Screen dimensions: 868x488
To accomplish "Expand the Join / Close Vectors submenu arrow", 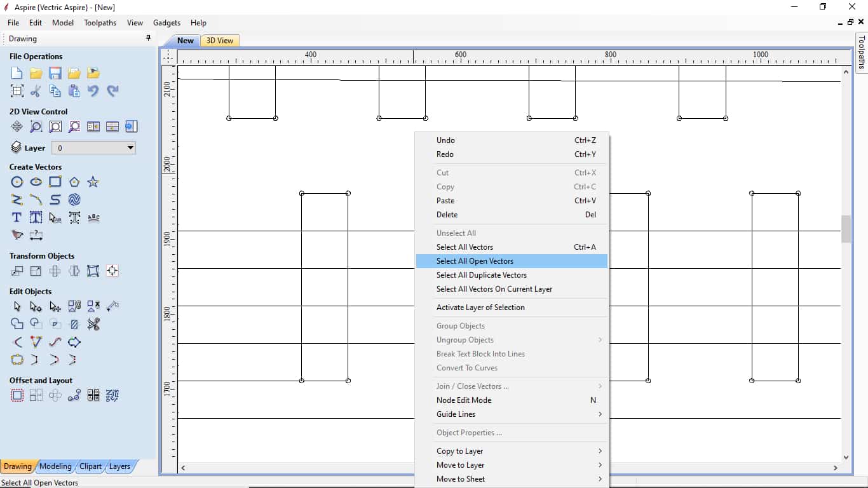I will pos(600,386).
